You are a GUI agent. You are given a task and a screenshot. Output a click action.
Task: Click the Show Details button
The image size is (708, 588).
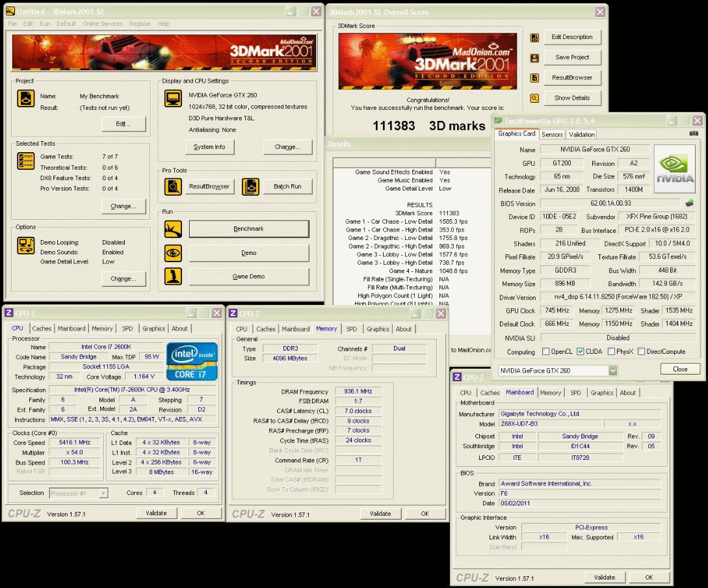pos(572,98)
